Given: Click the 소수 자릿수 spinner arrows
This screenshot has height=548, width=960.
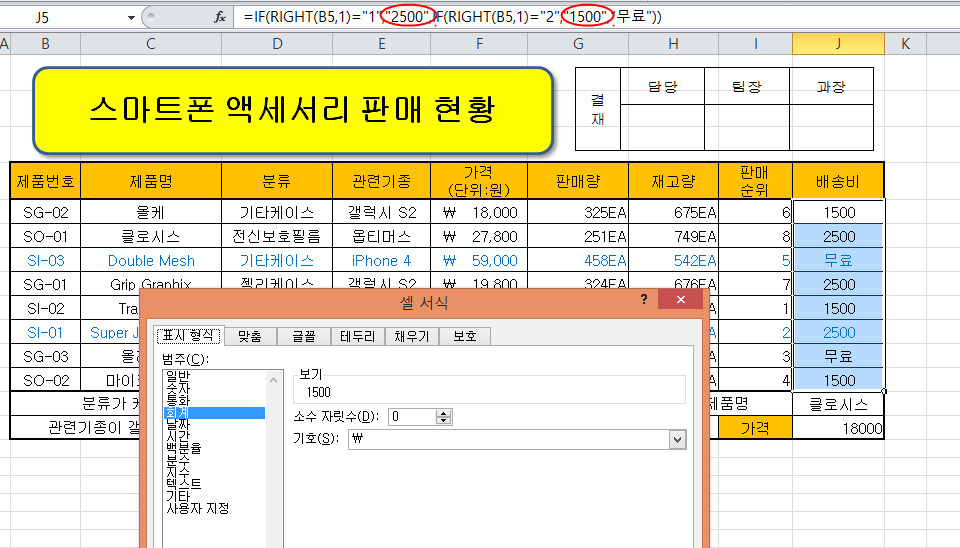Looking at the screenshot, I should tap(444, 416).
